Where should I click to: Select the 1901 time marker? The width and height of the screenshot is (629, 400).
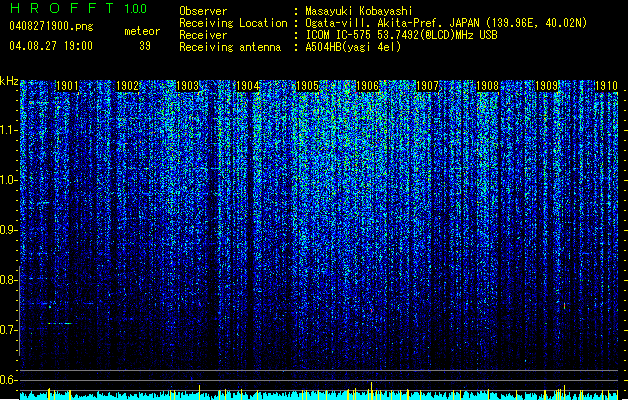[x=67, y=86]
